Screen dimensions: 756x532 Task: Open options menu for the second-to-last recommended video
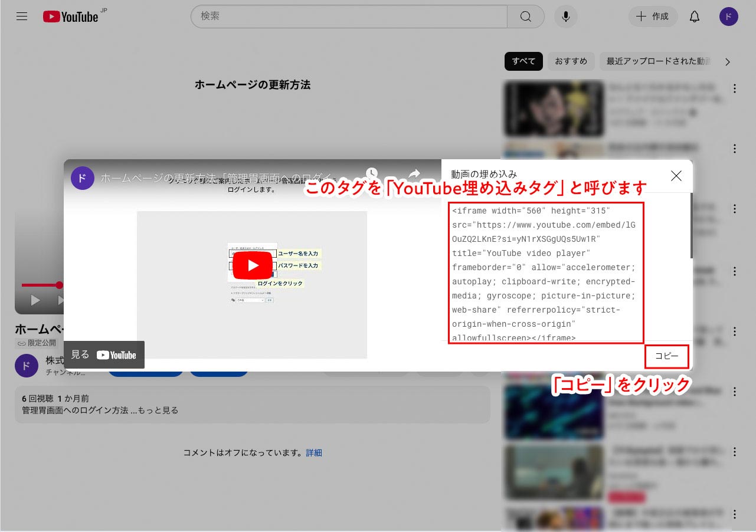coord(735,452)
